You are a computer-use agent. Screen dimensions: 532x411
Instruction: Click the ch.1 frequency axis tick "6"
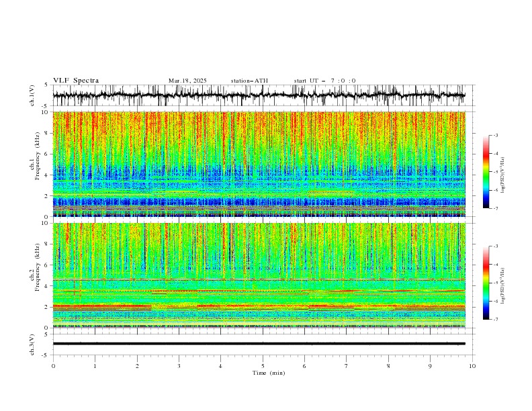point(47,154)
